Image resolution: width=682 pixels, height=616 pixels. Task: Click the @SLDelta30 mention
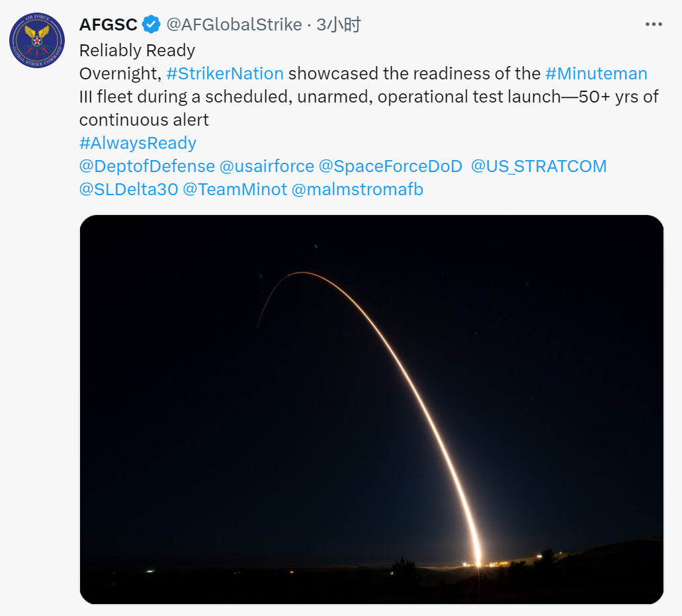pyautogui.click(x=128, y=189)
